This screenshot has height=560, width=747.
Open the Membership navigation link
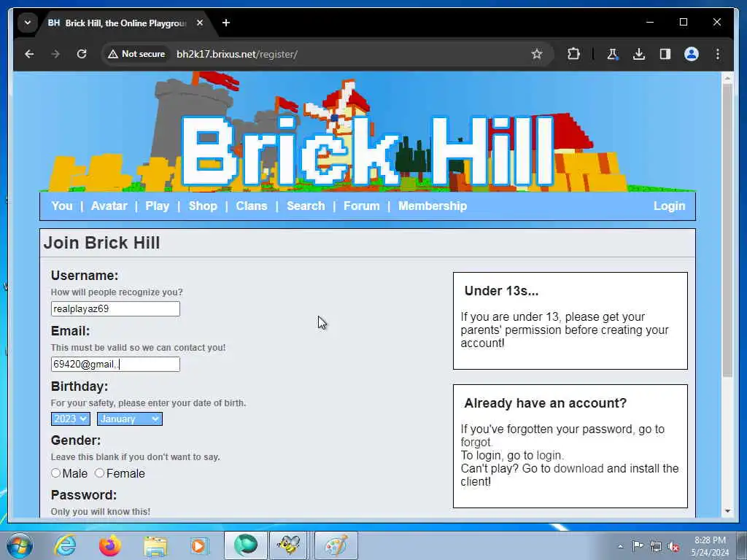pos(433,206)
